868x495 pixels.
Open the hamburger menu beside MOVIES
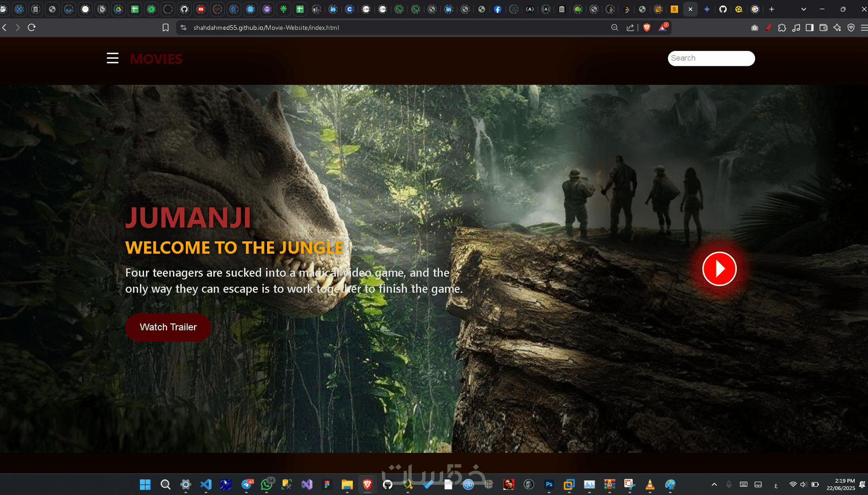click(112, 58)
